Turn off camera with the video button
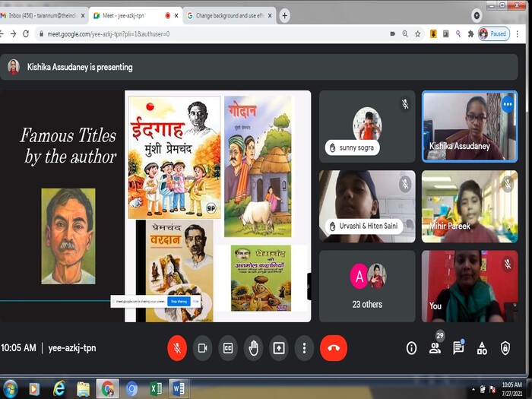This screenshot has height=399, width=532. [x=203, y=348]
